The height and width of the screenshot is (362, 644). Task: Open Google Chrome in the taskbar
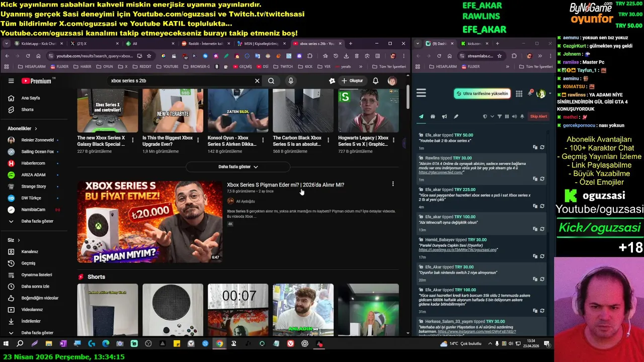pyautogui.click(x=219, y=344)
